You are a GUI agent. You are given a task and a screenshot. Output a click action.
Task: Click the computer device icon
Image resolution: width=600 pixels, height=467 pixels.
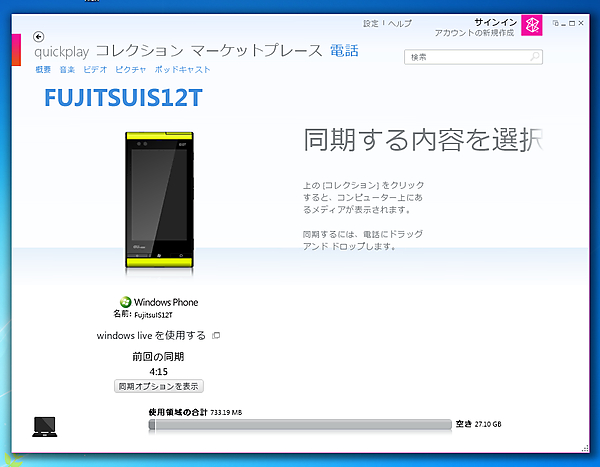click(x=45, y=427)
